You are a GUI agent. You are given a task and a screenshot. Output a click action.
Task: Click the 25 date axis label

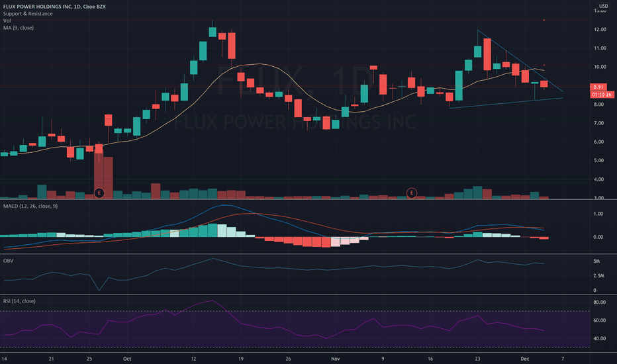pos(89,359)
